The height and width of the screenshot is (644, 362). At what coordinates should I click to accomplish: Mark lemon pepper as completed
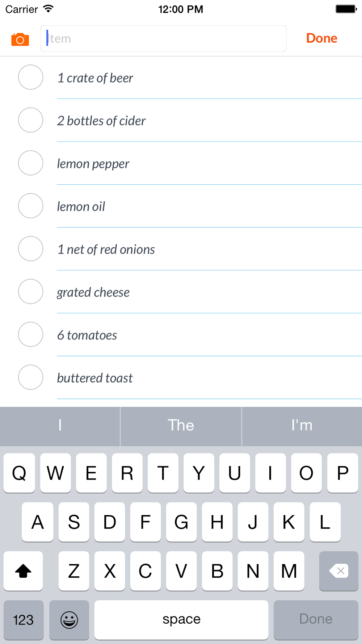coord(31,163)
